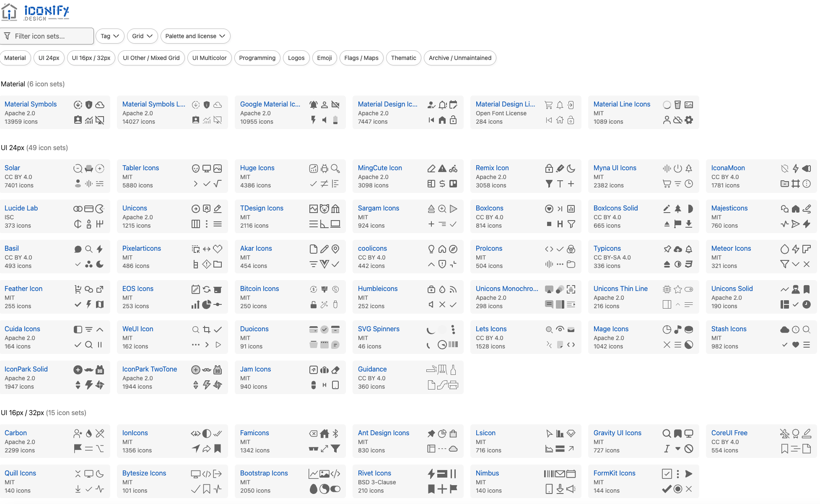The width and height of the screenshot is (820, 504).
Task: Select the cloud icon in Stash Icons card
Action: pyautogui.click(x=785, y=330)
